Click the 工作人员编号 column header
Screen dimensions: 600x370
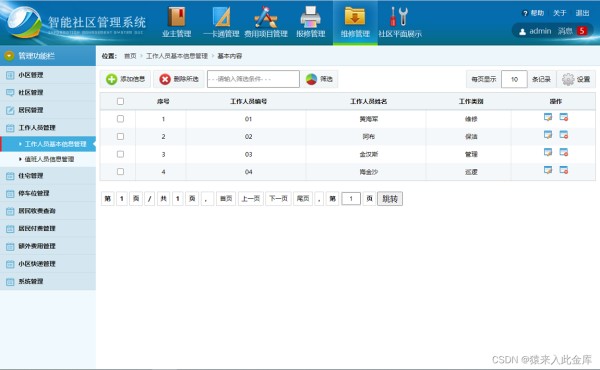click(x=248, y=101)
